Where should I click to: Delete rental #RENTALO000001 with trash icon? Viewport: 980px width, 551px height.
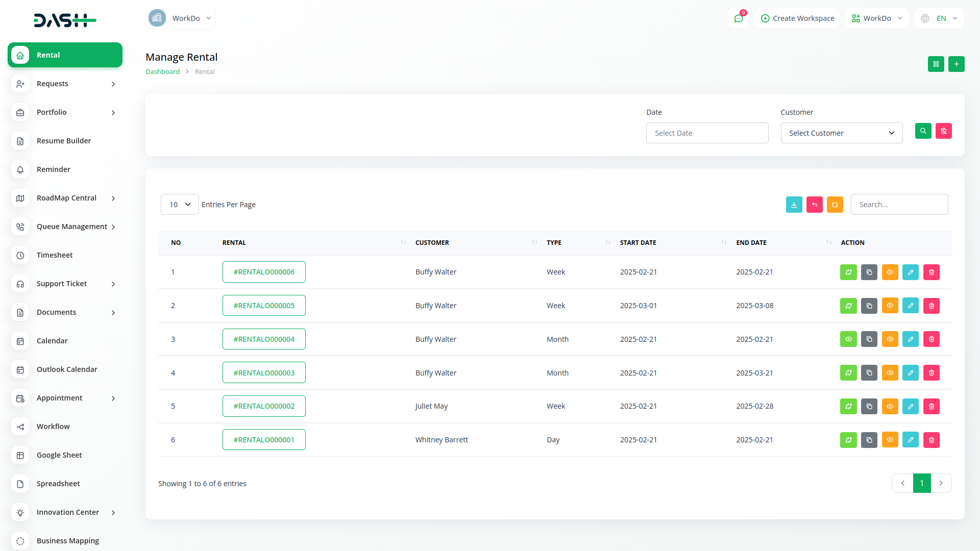tap(931, 440)
